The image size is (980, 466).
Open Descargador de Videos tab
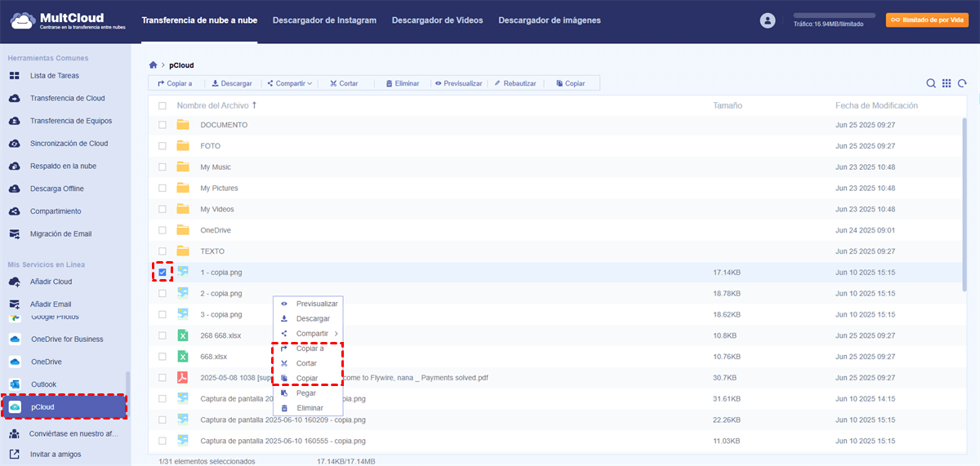[437, 20]
